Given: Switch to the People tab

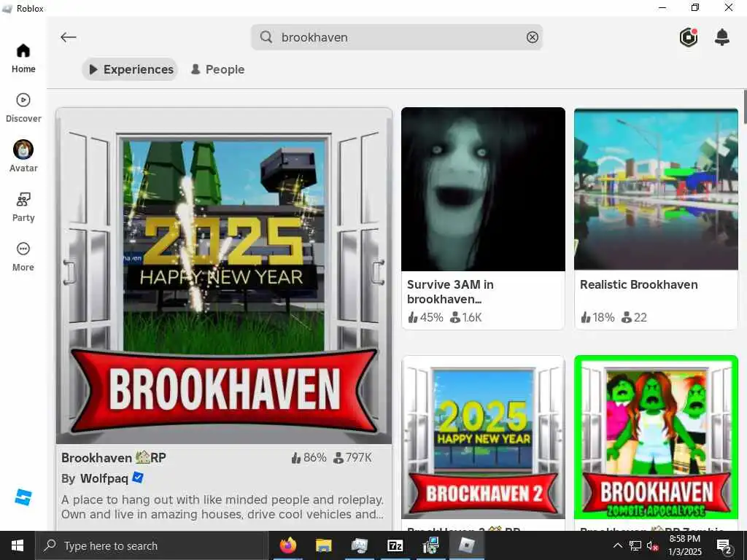Looking at the screenshot, I should click(x=217, y=69).
